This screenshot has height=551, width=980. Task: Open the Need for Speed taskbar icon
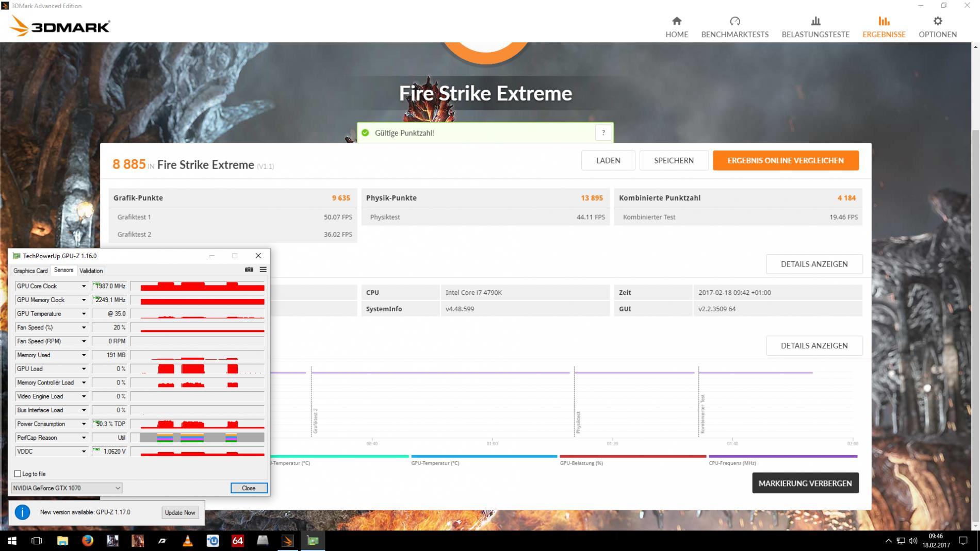click(x=162, y=541)
